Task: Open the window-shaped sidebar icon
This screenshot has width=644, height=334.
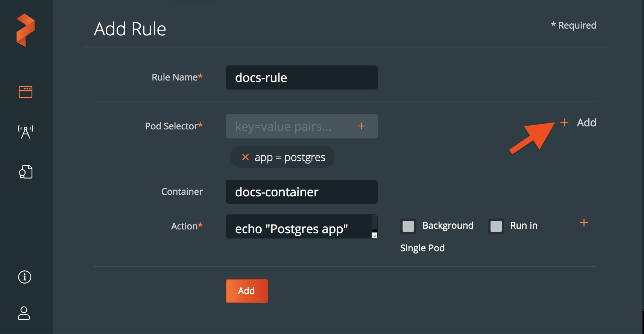Action: (26, 92)
